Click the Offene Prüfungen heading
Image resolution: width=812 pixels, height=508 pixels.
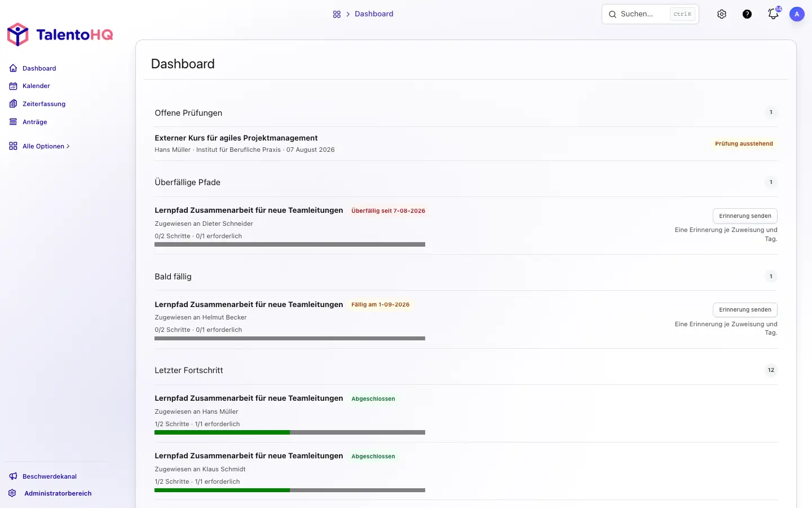click(x=188, y=113)
